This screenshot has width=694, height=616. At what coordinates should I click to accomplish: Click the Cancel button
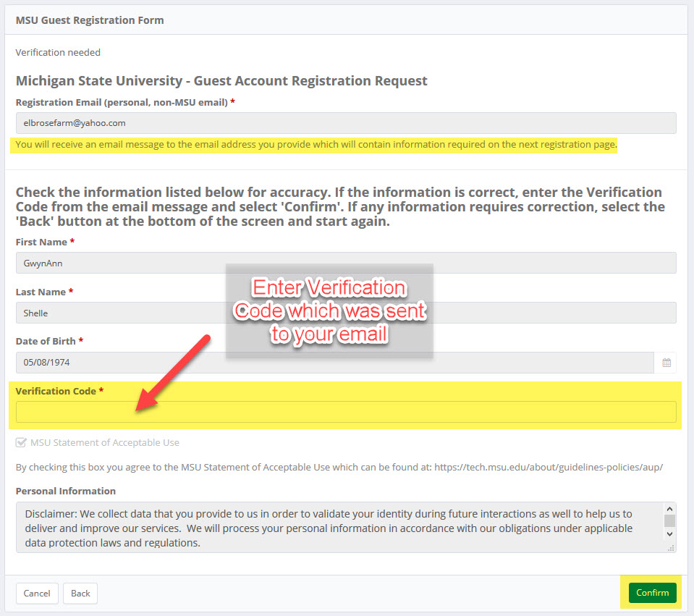click(x=37, y=594)
